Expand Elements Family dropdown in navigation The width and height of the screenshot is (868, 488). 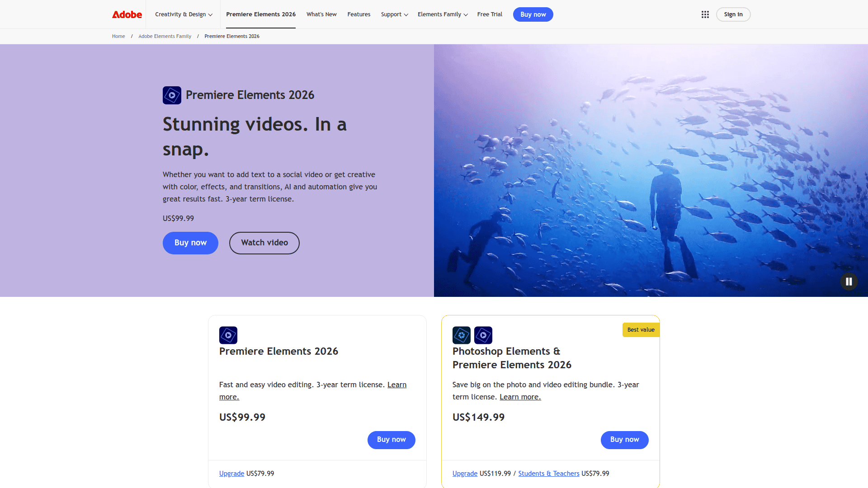[443, 14]
